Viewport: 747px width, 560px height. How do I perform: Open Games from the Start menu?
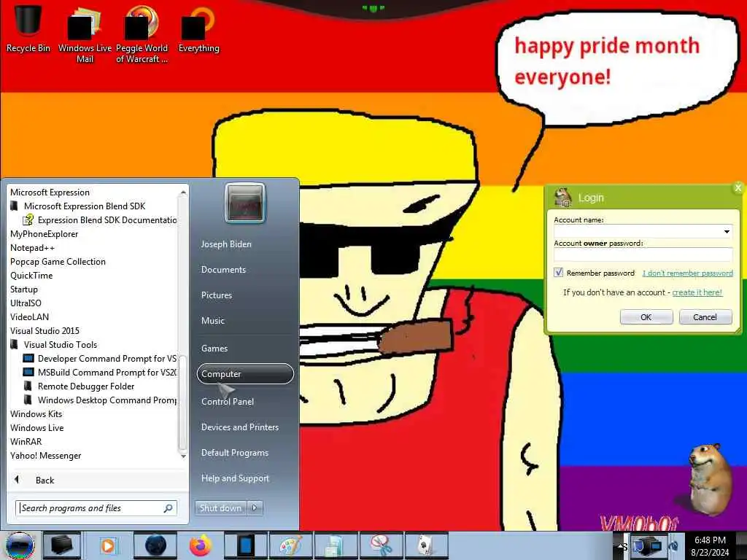[214, 348]
